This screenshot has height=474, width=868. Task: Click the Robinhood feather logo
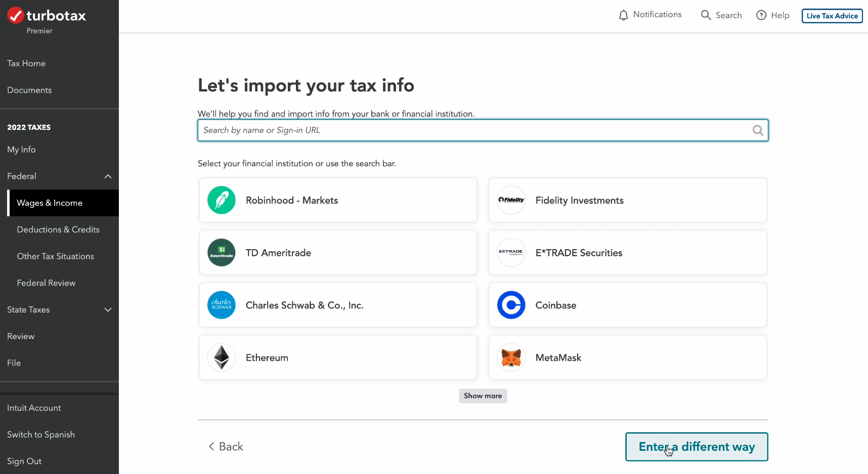222,200
